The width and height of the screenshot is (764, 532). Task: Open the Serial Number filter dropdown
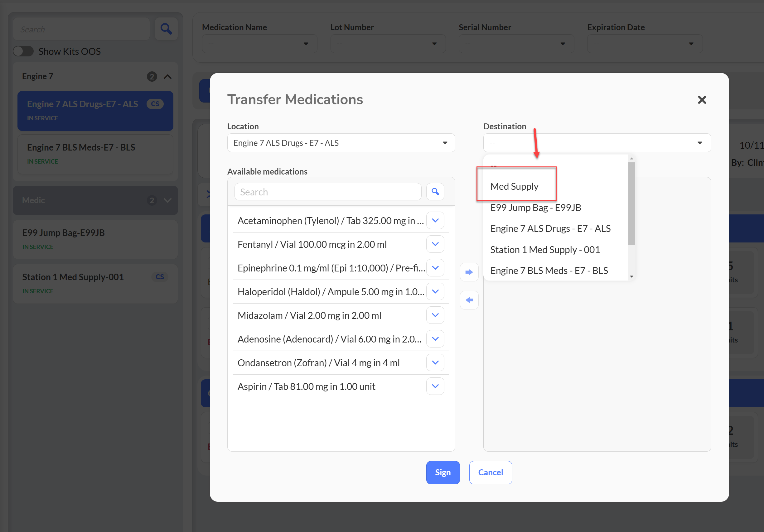click(x=516, y=44)
